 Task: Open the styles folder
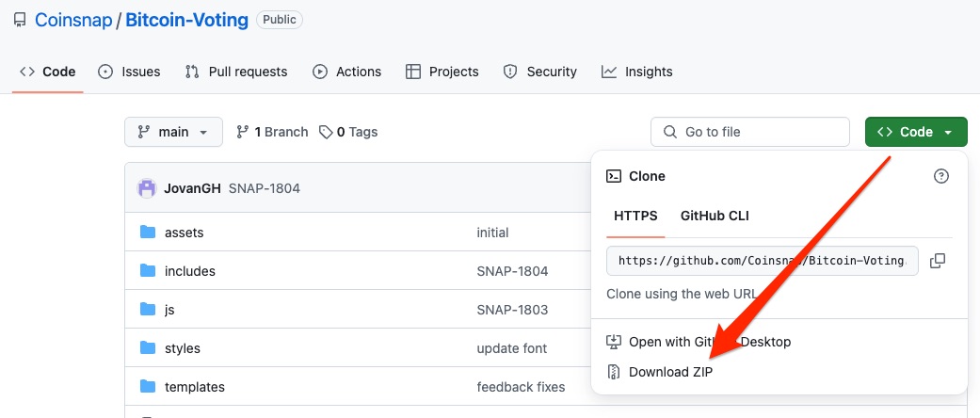[183, 348]
